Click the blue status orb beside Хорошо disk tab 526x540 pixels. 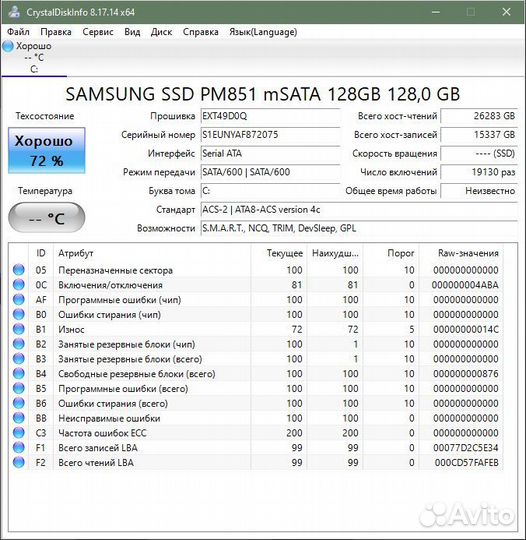(8, 46)
